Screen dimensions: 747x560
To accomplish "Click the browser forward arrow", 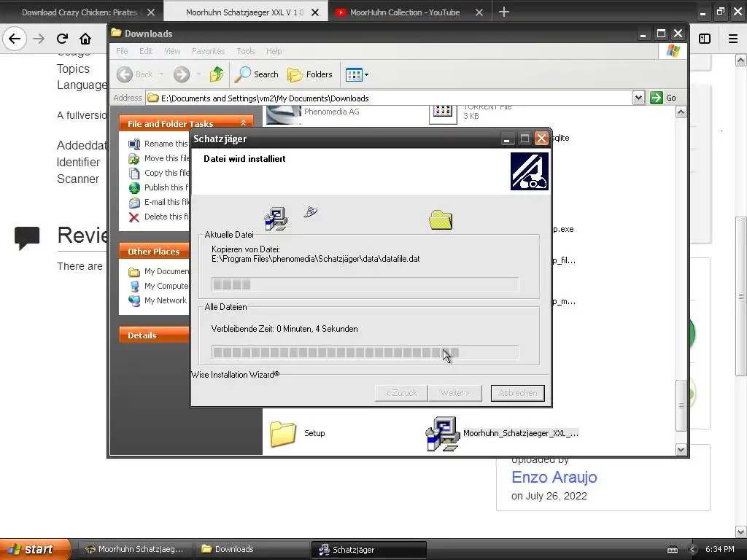I will [x=39, y=39].
